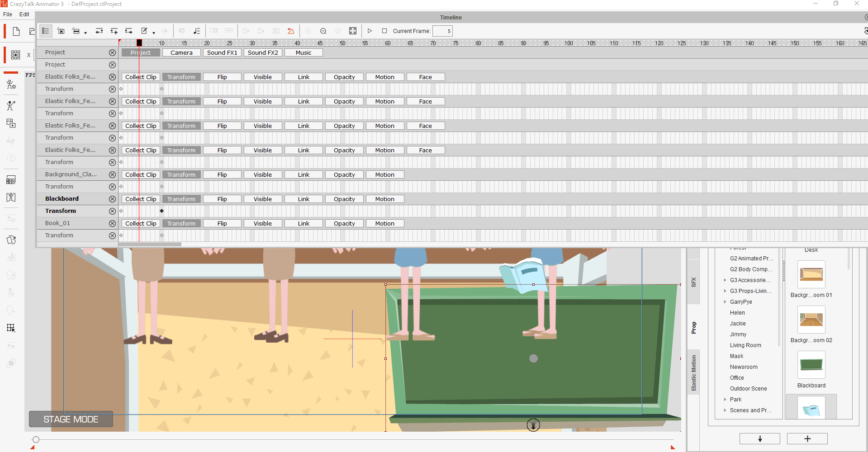Click Collect Clip in Blackboard row
The height and width of the screenshot is (452, 868).
[141, 199]
